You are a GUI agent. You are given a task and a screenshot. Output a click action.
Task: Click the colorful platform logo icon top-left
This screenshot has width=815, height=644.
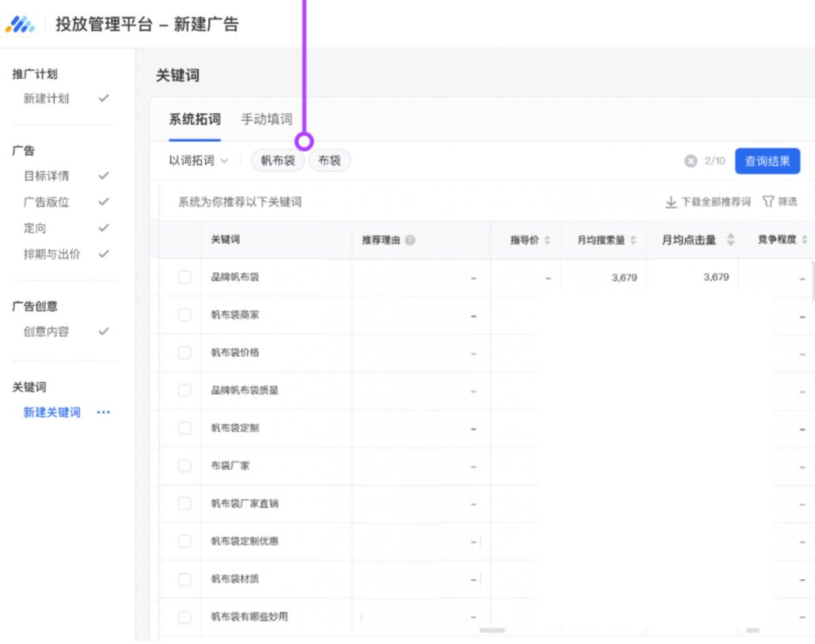[x=21, y=25]
